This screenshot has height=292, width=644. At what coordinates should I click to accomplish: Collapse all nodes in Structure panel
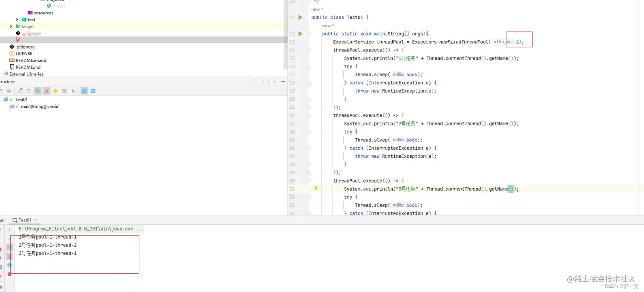[x=263, y=81]
